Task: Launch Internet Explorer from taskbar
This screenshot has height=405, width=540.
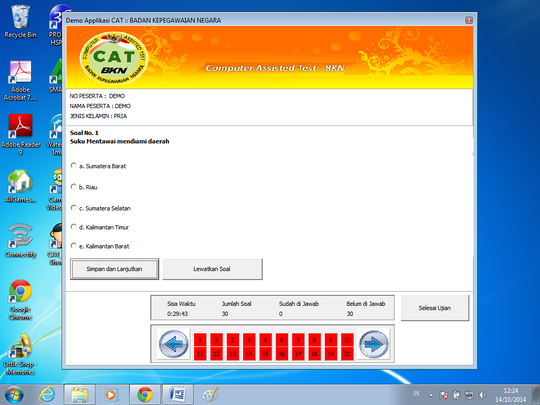Action: click(x=47, y=395)
